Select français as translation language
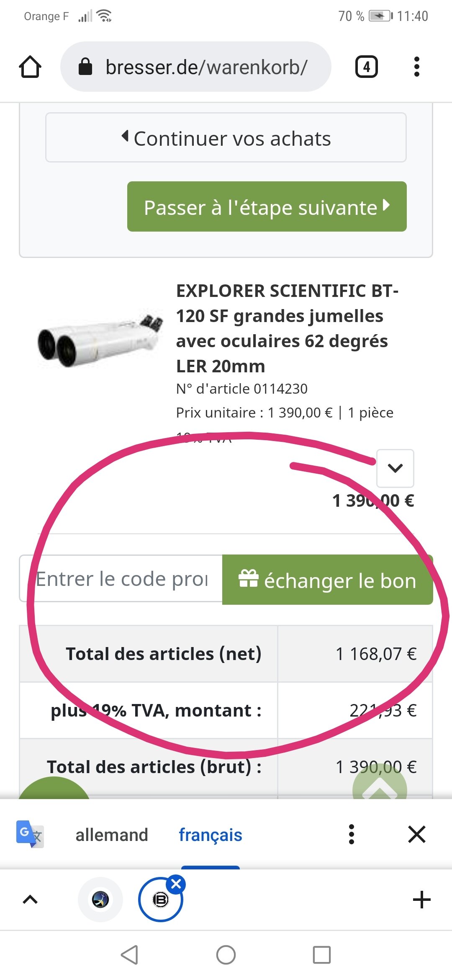 coord(211,835)
